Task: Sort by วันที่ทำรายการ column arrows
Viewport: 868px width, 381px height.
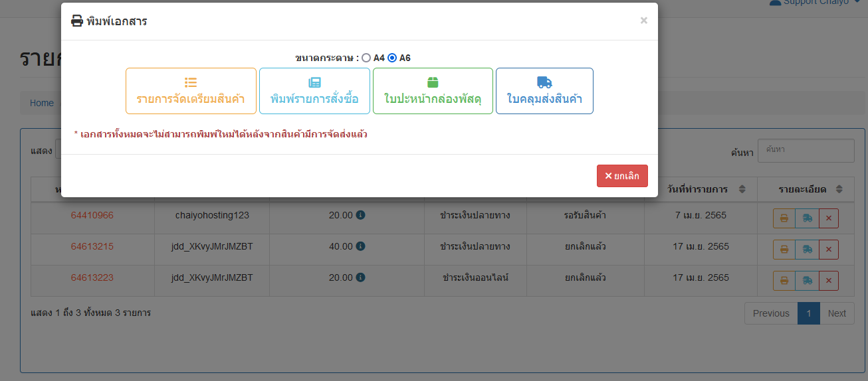Action: (742, 189)
